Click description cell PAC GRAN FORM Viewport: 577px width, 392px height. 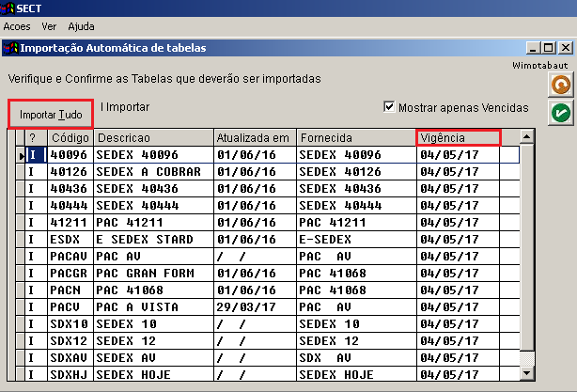click(x=153, y=274)
